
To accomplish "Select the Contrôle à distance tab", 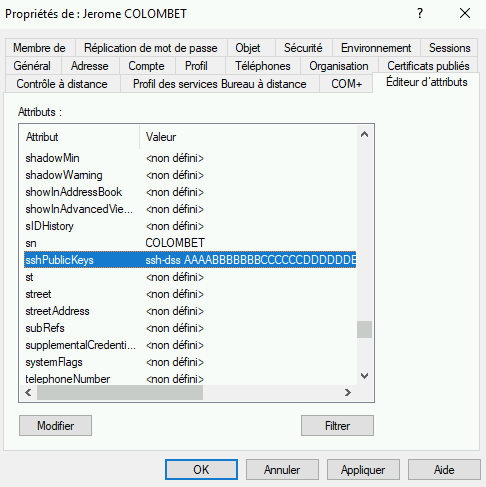I will (x=62, y=84).
